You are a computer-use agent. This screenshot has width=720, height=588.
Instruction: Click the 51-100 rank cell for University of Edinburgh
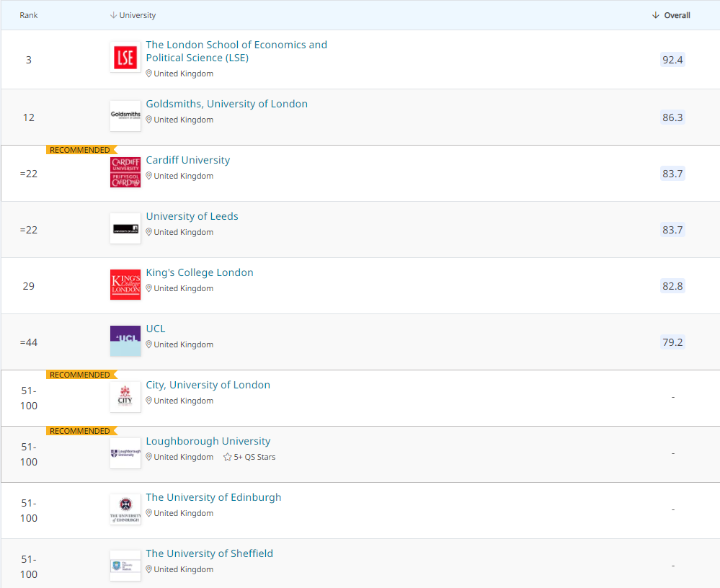[29, 510]
